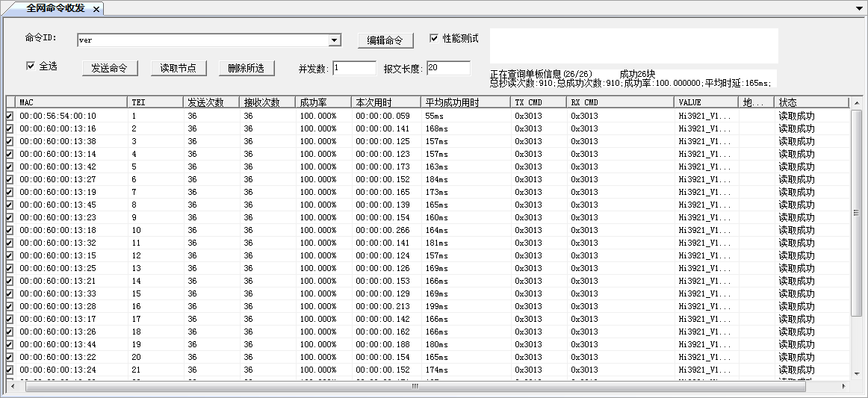The image size is (868, 398).
Task: Click average time value 184ms
Action: (437, 180)
